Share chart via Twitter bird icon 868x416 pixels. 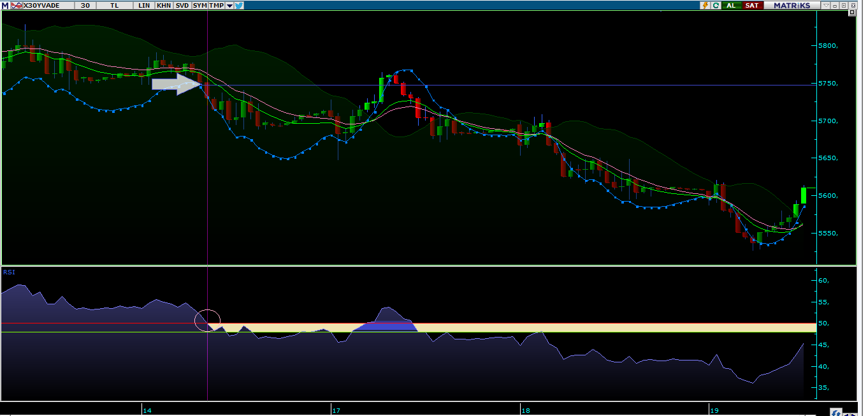(x=239, y=5)
